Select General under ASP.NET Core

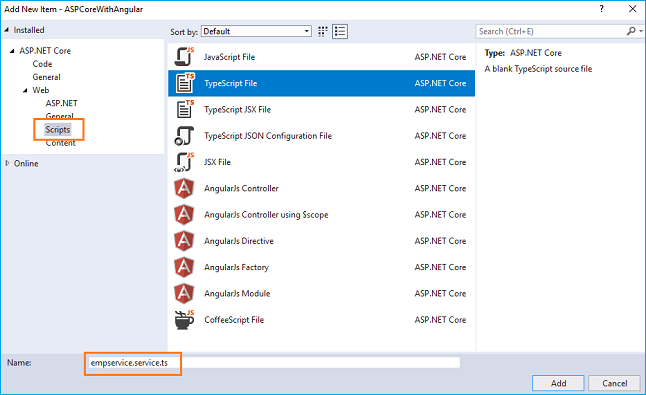[x=47, y=77]
